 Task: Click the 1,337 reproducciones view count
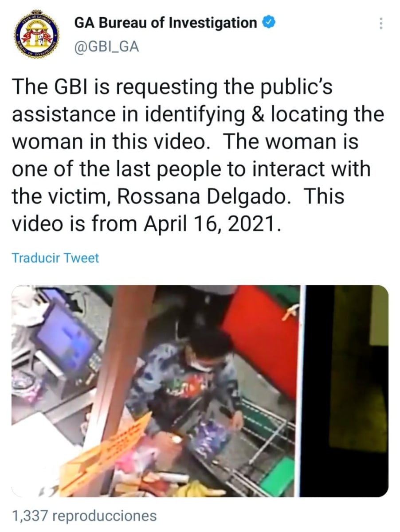(x=84, y=516)
